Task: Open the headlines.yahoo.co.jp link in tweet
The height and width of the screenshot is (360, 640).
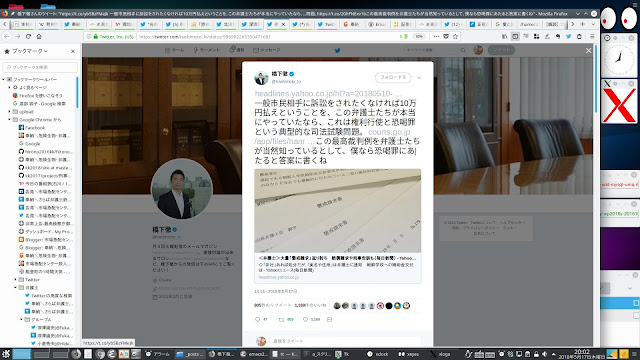Action: coord(328,93)
